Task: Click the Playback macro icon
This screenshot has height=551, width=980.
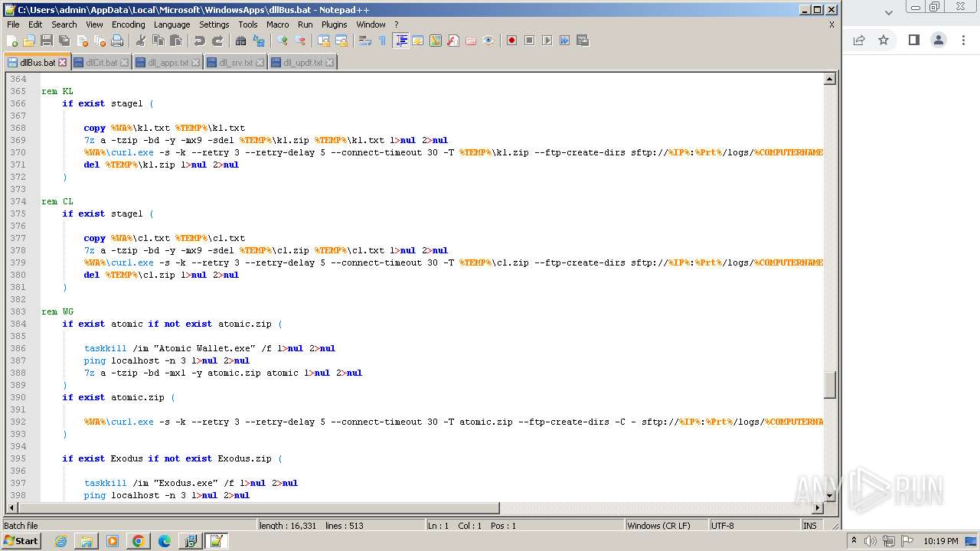Action: [x=547, y=41]
